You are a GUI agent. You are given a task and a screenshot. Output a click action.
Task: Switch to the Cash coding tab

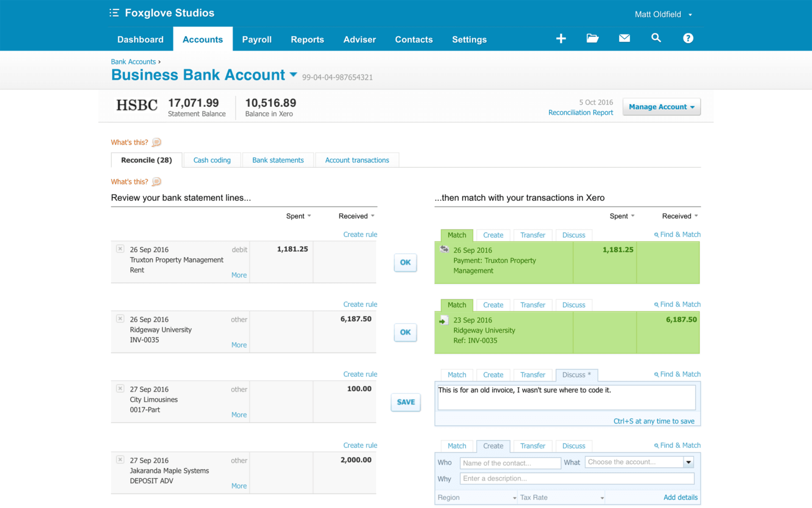point(212,159)
